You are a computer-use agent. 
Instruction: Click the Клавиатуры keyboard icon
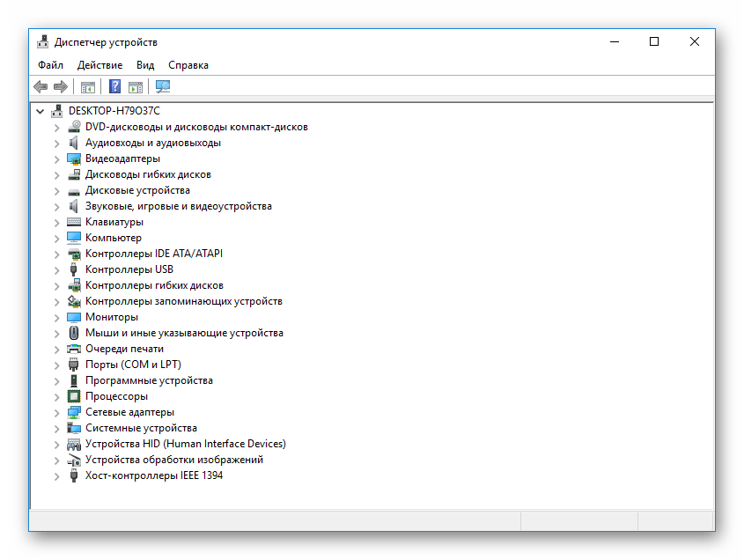tap(74, 222)
